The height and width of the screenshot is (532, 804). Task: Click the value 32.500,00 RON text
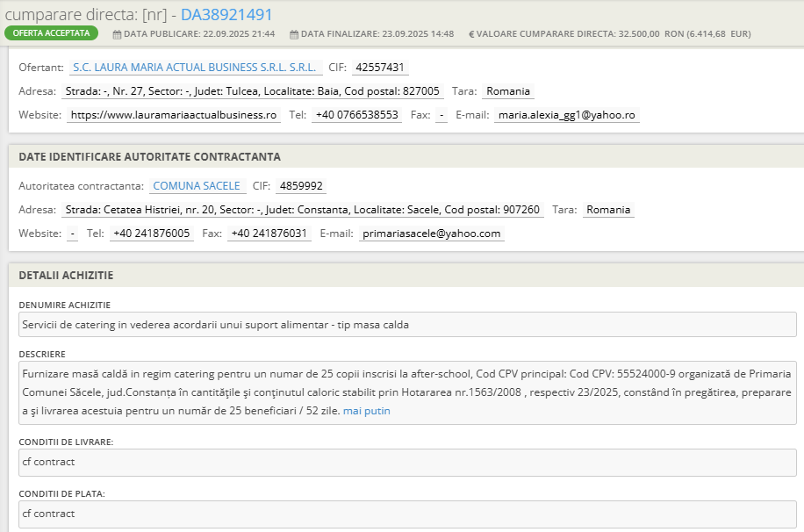point(651,34)
